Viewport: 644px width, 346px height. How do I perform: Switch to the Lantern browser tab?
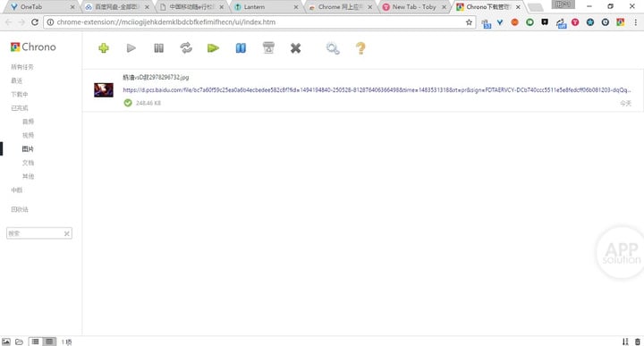coord(266,7)
